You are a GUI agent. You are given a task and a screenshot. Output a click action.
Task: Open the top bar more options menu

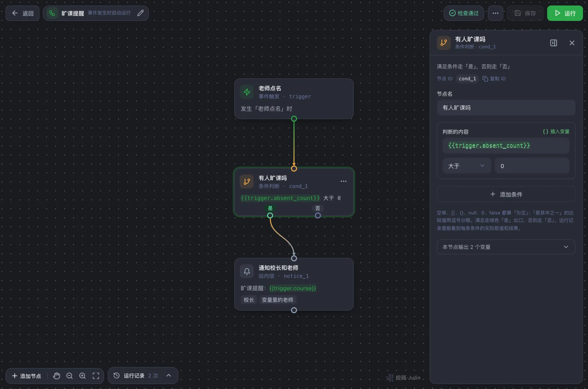point(495,13)
